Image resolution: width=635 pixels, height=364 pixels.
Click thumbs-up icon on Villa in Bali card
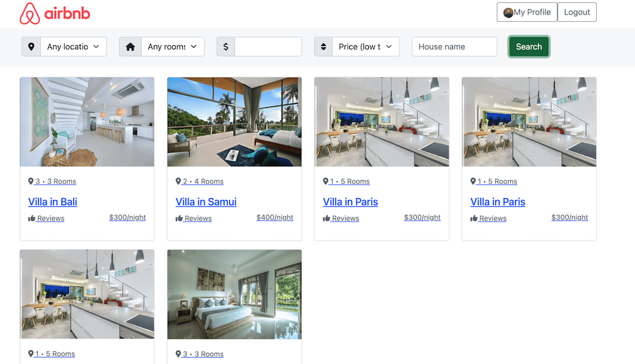point(32,218)
